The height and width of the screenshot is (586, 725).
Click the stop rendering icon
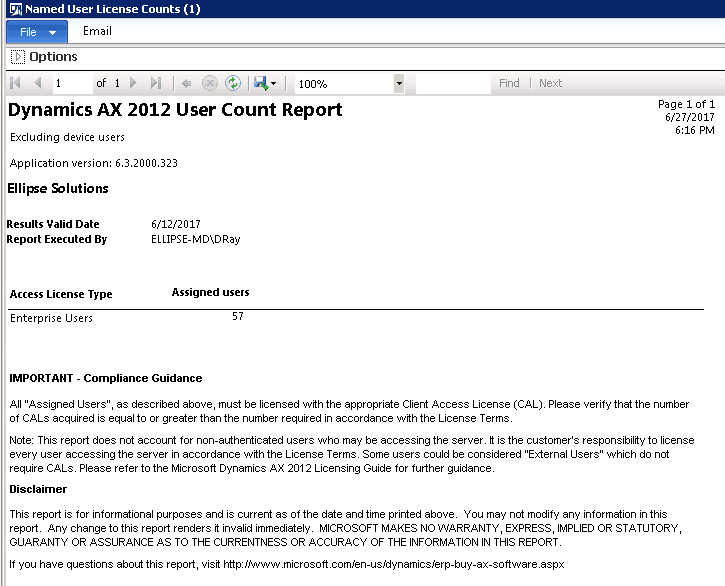[210, 83]
